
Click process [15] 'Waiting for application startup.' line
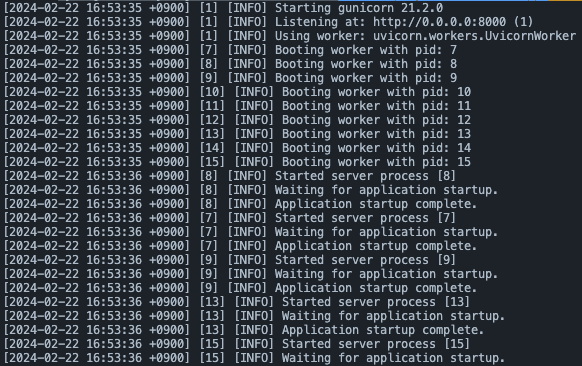pyautogui.click(x=393, y=359)
